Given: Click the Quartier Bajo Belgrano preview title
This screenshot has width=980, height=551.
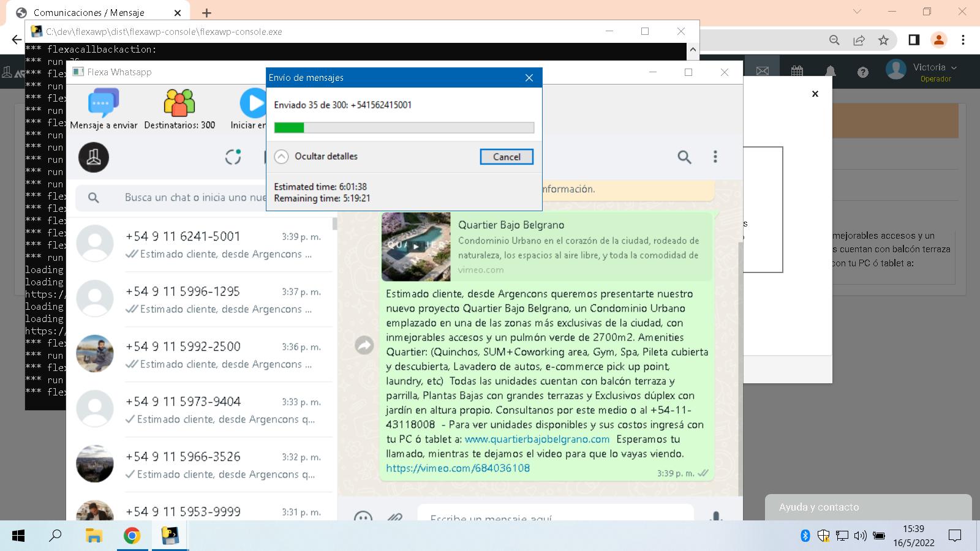Looking at the screenshot, I should (x=511, y=225).
